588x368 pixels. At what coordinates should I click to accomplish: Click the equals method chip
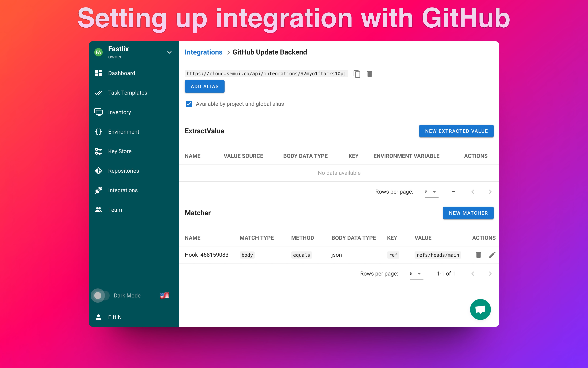tap(301, 255)
